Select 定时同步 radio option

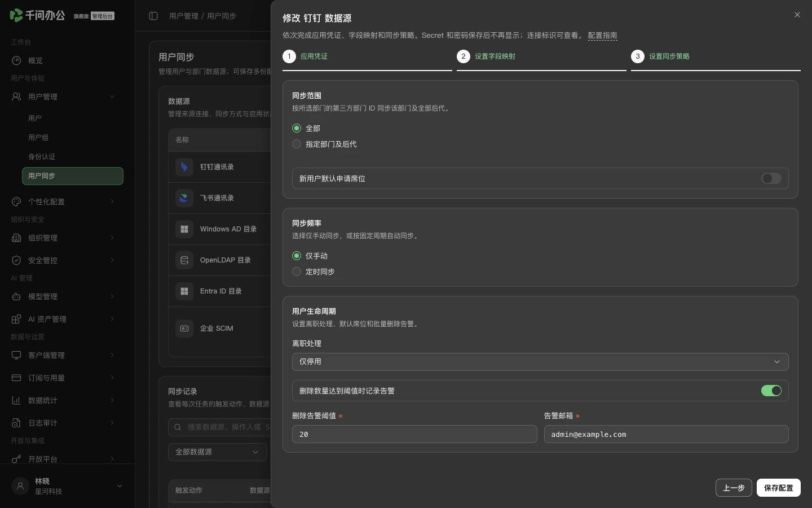tap(297, 271)
